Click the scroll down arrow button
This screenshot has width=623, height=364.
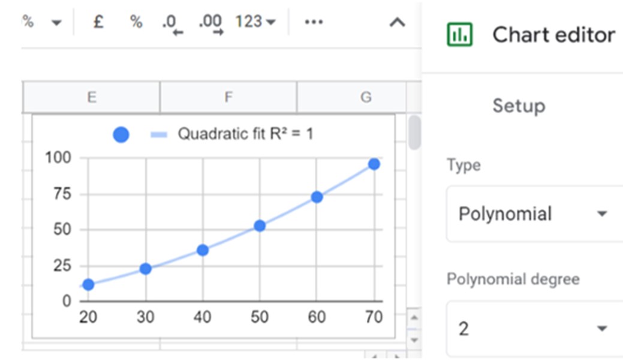pyautogui.click(x=414, y=340)
